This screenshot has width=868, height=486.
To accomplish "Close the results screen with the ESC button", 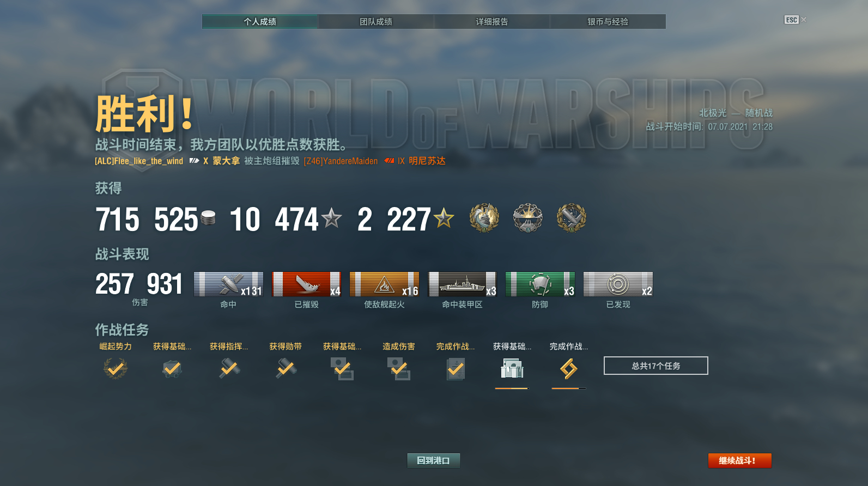I will (x=792, y=20).
